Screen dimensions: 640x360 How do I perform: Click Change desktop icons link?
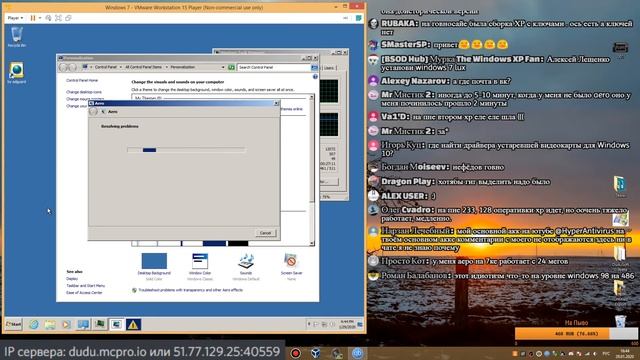coord(84,92)
